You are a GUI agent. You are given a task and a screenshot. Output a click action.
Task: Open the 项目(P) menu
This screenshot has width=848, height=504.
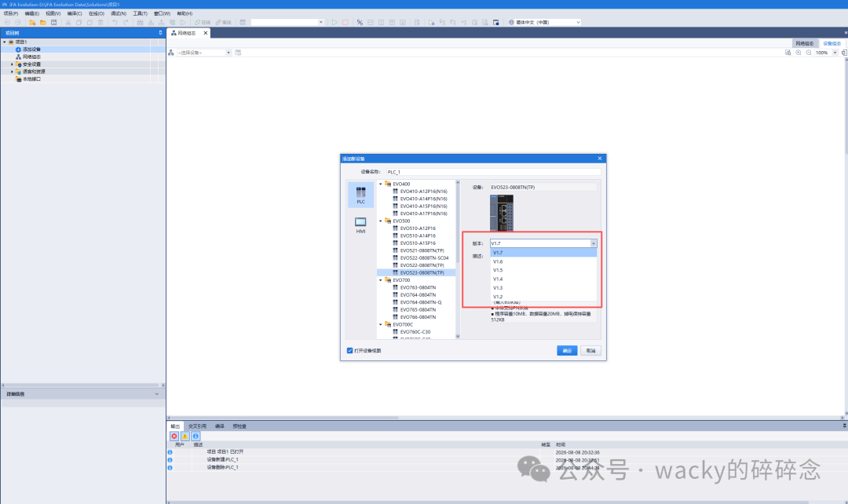tap(11, 13)
